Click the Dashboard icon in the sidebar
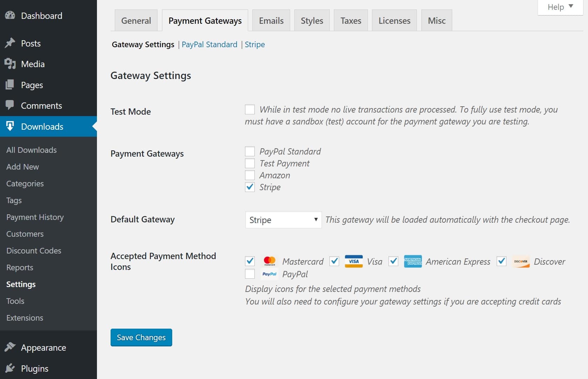The height and width of the screenshot is (379, 588). tap(10, 15)
